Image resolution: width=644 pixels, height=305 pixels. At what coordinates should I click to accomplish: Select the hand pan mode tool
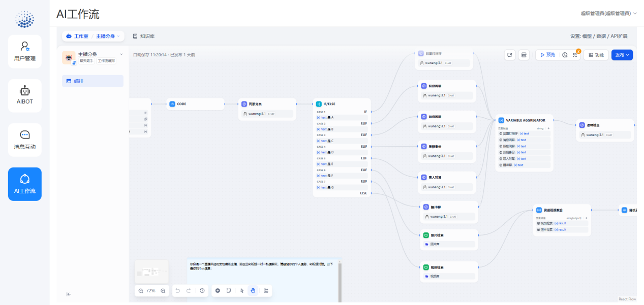(x=253, y=291)
